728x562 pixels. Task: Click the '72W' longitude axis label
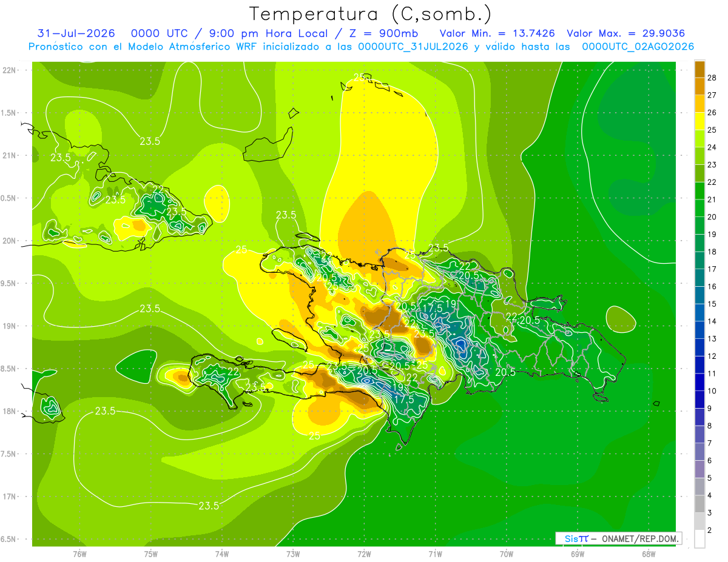364,554
